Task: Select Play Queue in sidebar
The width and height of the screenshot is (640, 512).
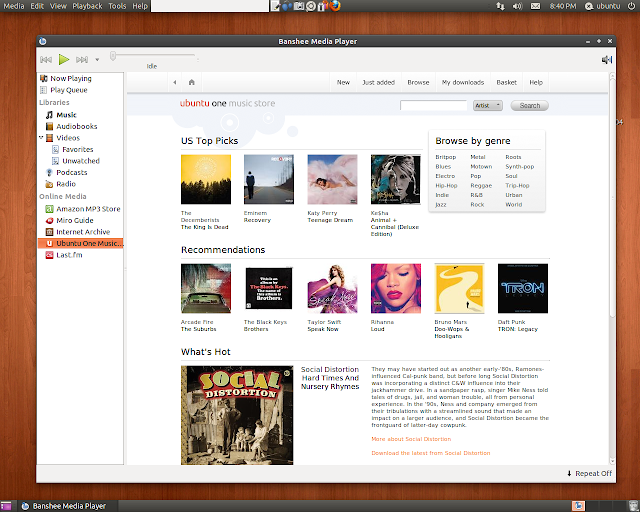Action: (x=64, y=90)
